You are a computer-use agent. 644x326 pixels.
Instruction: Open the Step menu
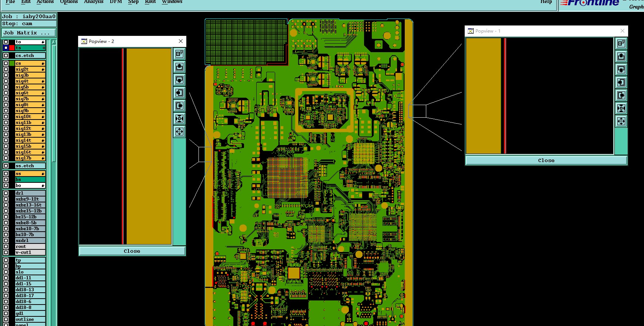133,2
